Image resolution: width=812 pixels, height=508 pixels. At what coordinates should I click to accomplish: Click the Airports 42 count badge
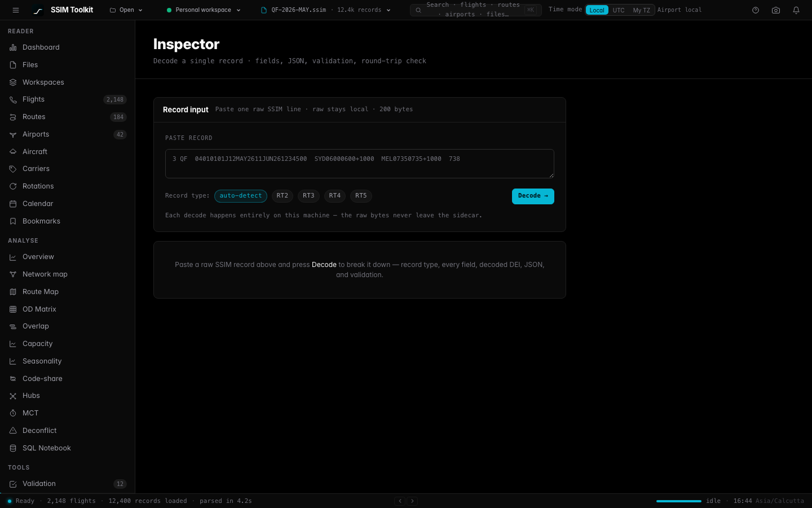(x=120, y=134)
